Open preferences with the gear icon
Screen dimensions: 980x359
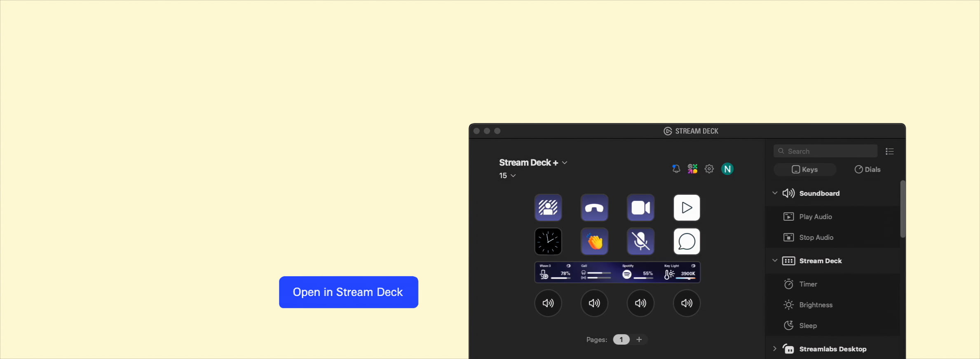coord(709,169)
